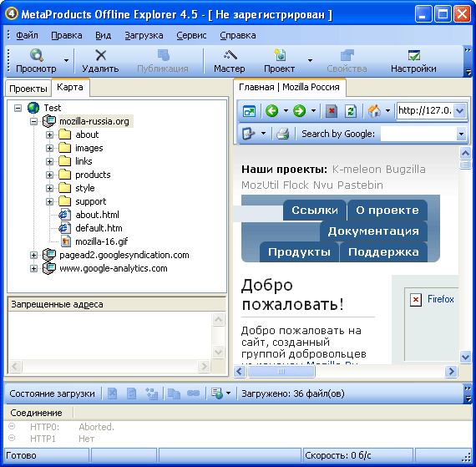
Task: Click the О проекте page button
Action: [387, 211]
